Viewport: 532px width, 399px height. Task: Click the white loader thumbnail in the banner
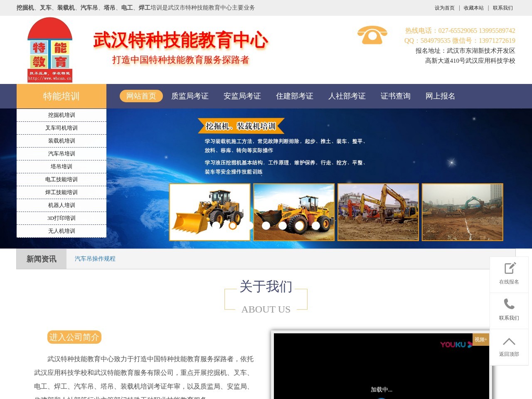click(x=210, y=212)
